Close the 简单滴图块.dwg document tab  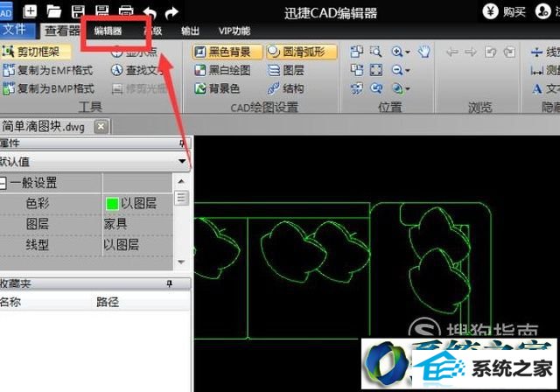click(101, 127)
